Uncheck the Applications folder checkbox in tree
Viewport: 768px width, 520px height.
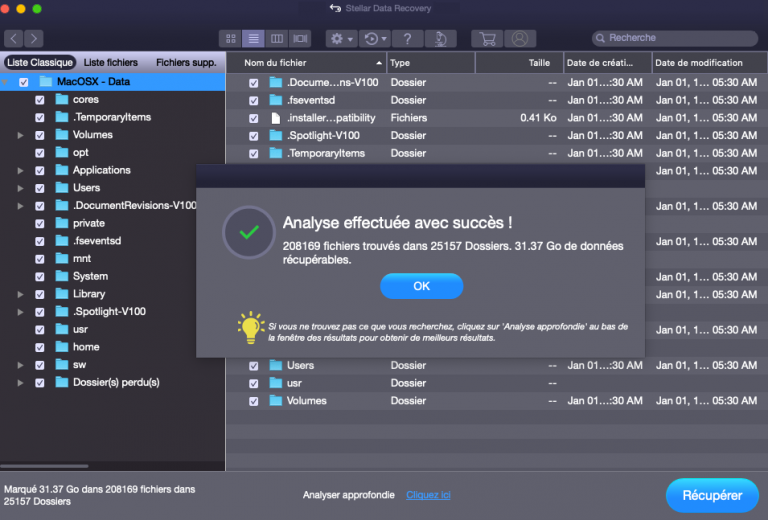tap(40, 171)
